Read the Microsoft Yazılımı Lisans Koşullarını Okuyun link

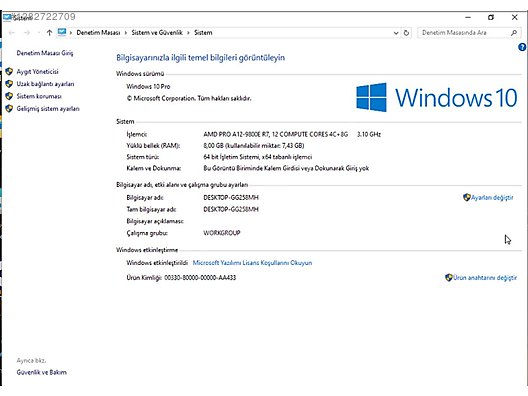click(x=252, y=263)
